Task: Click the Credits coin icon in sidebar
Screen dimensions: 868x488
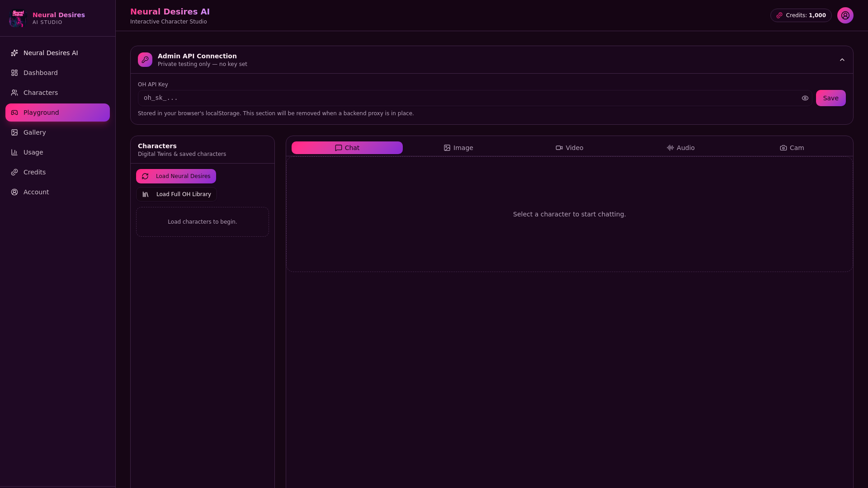Action: tap(14, 172)
